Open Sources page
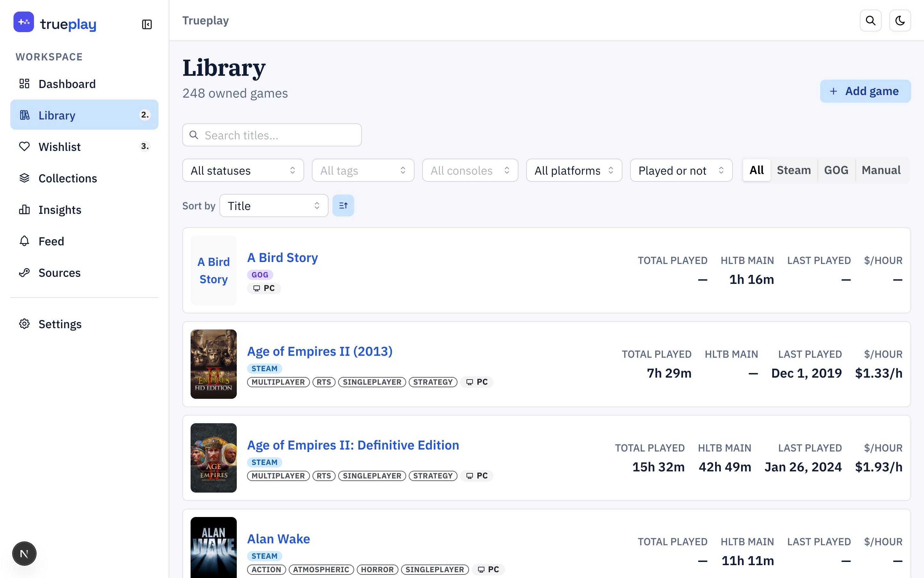Screen dimensions: 924x578 (84, 273)
